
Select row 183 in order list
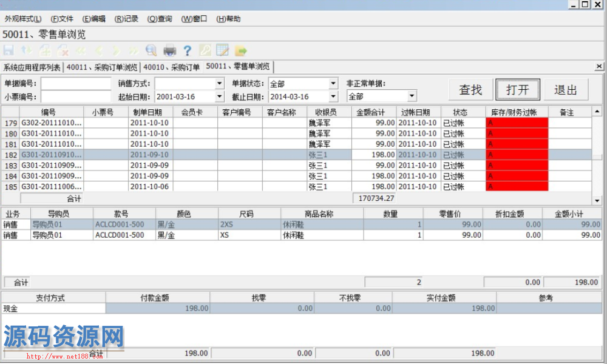[296, 166]
